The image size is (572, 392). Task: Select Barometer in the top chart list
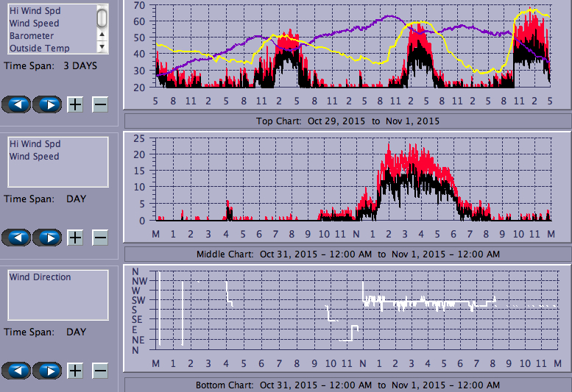point(31,35)
